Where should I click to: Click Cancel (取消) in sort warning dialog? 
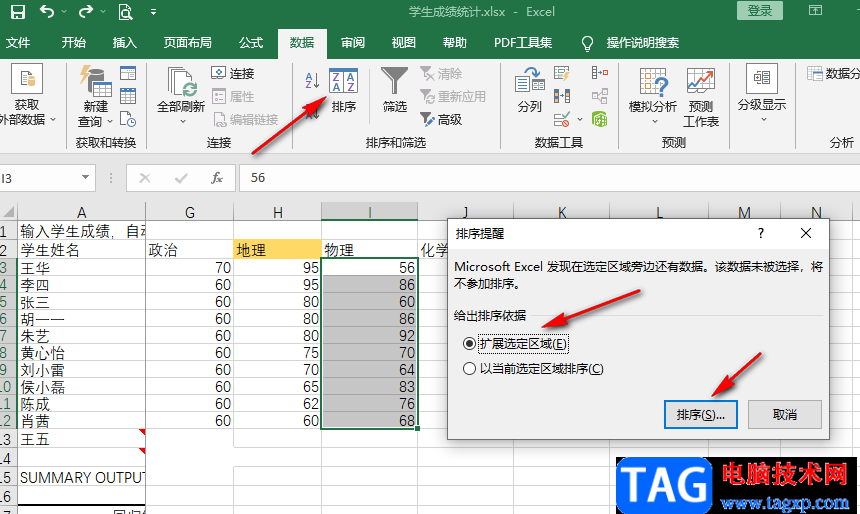pyautogui.click(x=784, y=415)
